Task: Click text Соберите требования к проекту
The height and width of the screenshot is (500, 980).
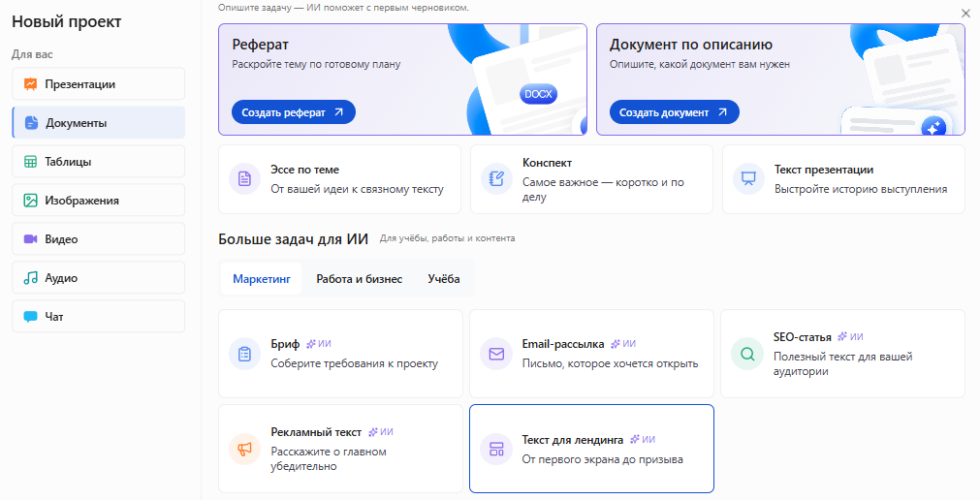Action: click(x=355, y=363)
